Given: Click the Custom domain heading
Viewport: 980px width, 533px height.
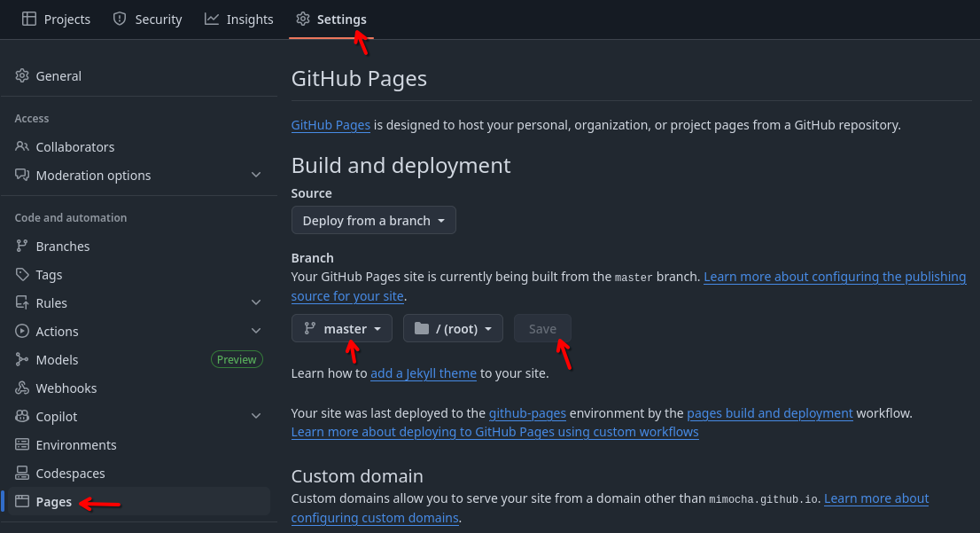Looking at the screenshot, I should coord(357,476).
